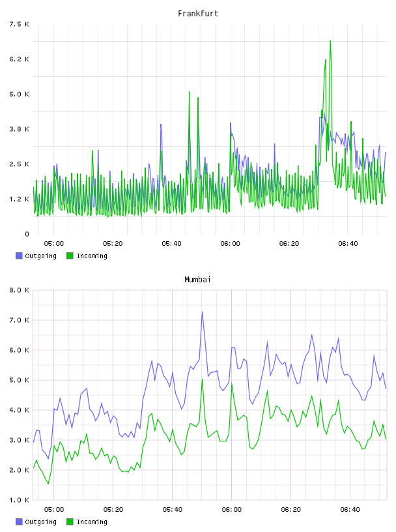Click 06:00 time label on Mumbai chart
The height and width of the screenshot is (532, 396).
click(232, 510)
